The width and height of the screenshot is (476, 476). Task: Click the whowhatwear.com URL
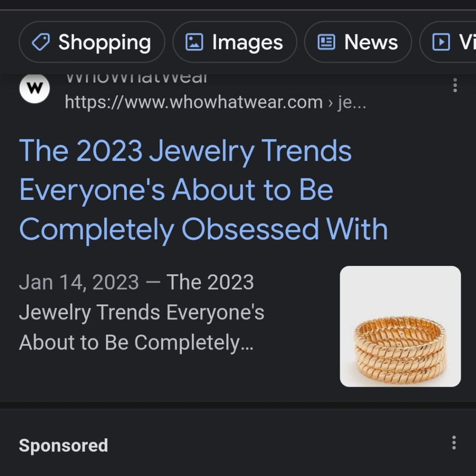(193, 102)
